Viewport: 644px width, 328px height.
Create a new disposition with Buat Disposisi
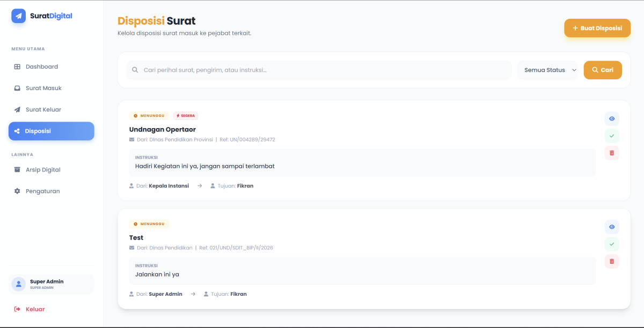[597, 28]
